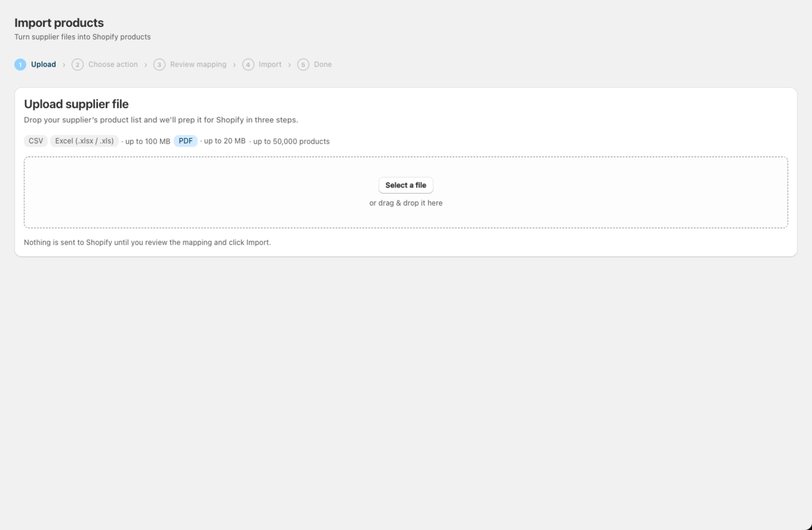This screenshot has width=812, height=530.
Task: Click step 1 circle icon
Action: (x=20, y=64)
